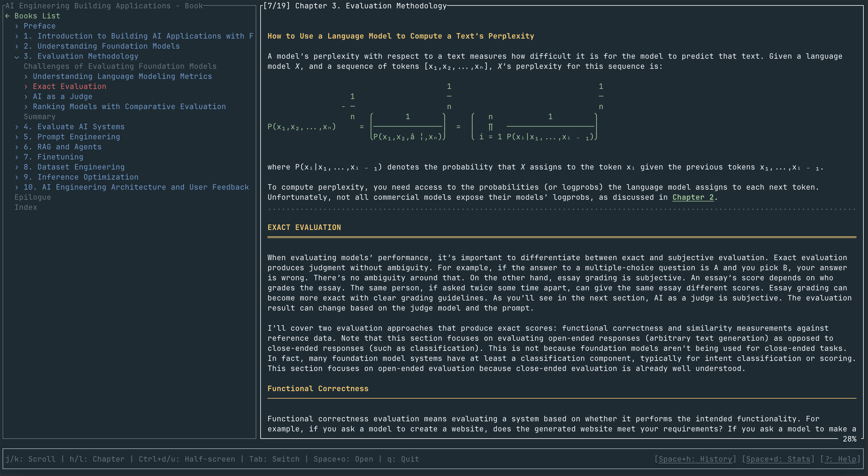The image size is (868, 476).
Task: Click the 28% reading progress indicator
Action: pos(849,439)
